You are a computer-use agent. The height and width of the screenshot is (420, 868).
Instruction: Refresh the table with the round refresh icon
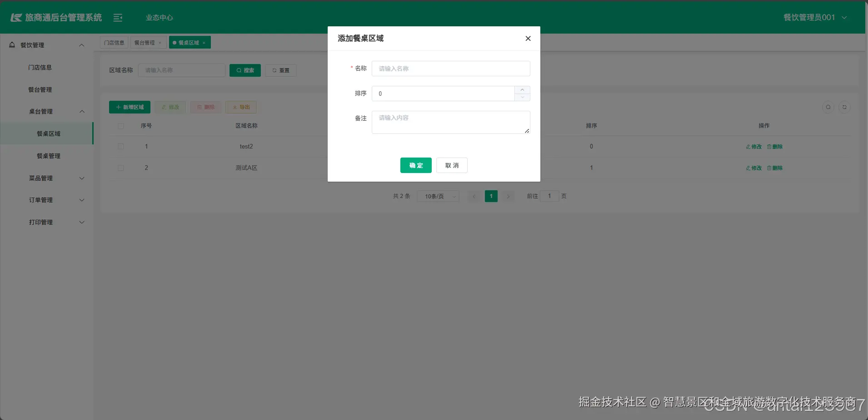tap(844, 107)
